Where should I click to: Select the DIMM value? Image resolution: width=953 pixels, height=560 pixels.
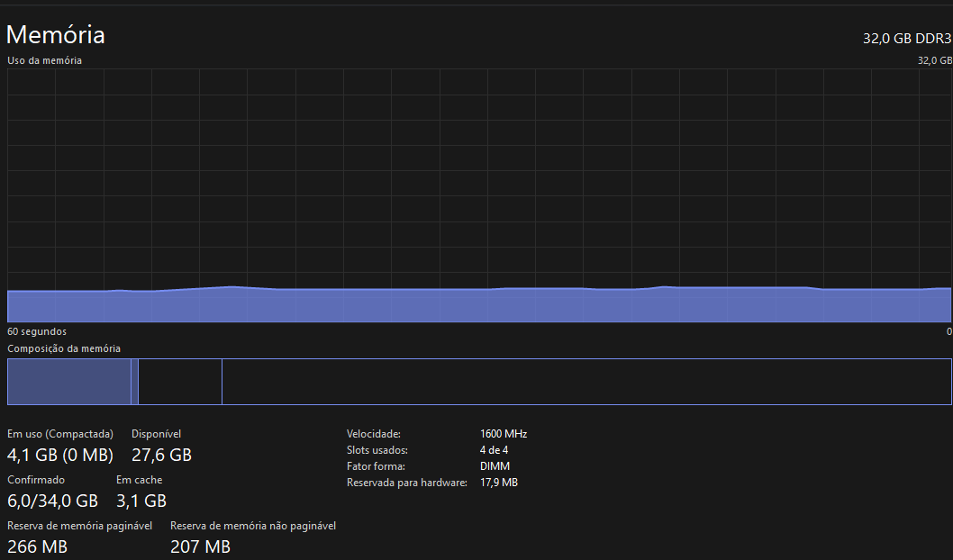(x=495, y=466)
